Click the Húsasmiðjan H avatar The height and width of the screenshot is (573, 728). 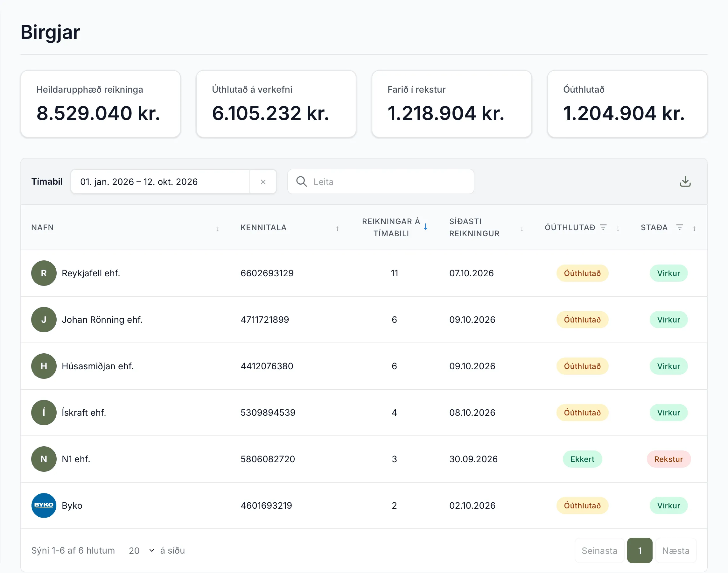[x=44, y=366]
